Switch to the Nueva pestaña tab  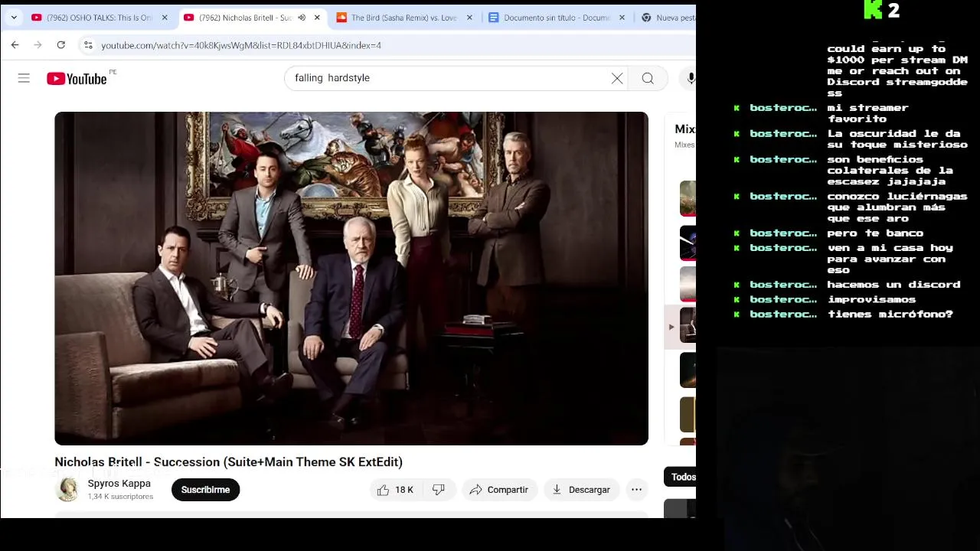click(x=668, y=18)
